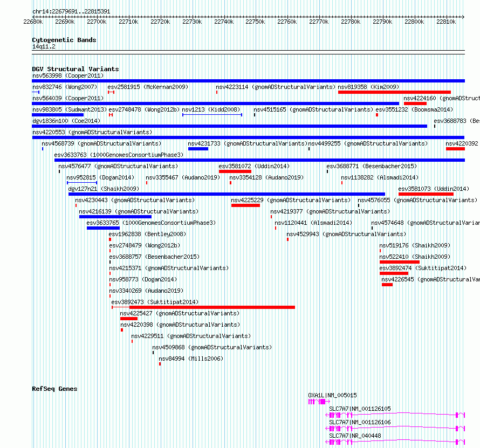The height and width of the screenshot is (448, 480).
Task: Click the nsv84994 (Mills2006) label
Action: point(191,359)
